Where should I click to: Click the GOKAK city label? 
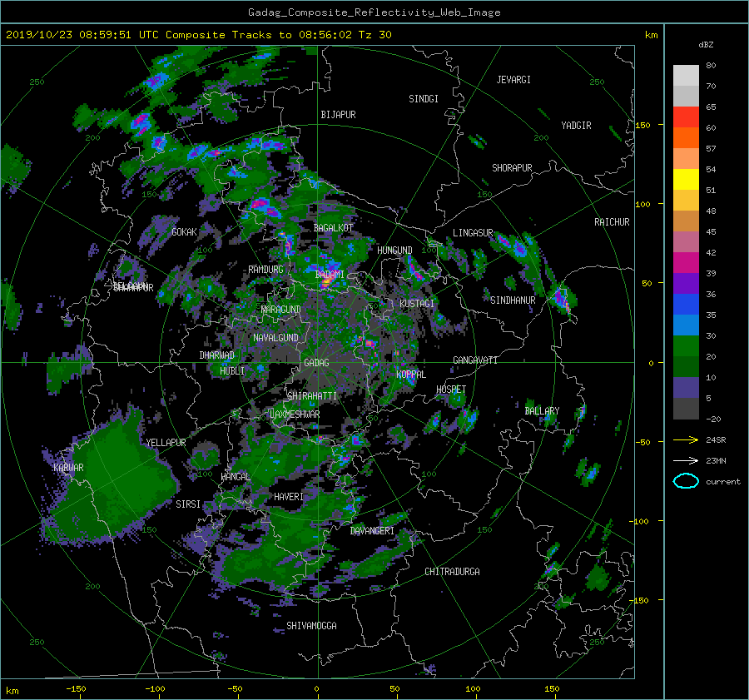184,232
